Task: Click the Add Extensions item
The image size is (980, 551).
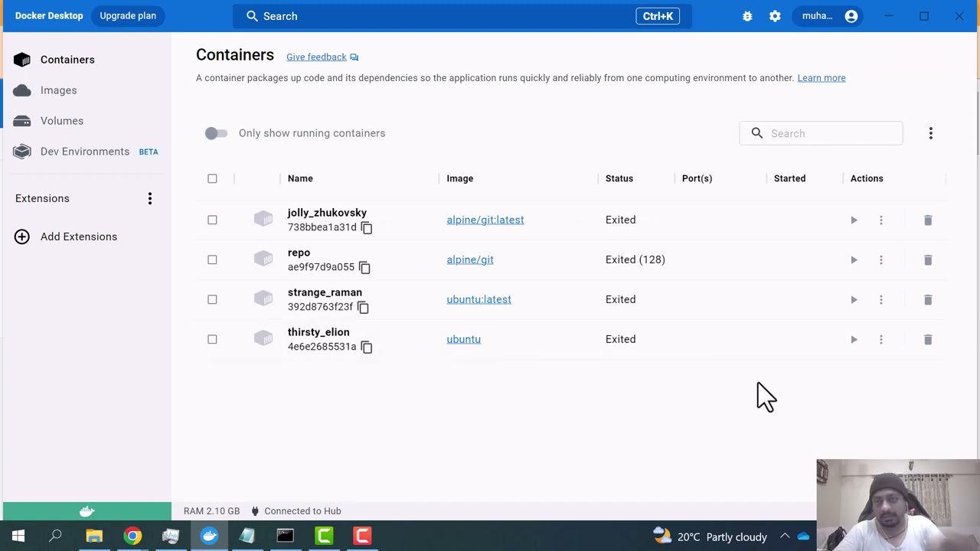Action: tap(66, 236)
